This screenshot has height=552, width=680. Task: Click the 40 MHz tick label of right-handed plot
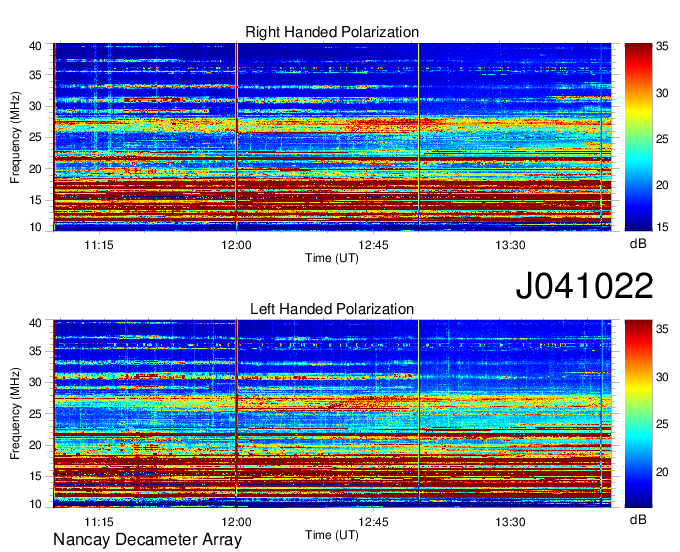pyautogui.click(x=35, y=46)
